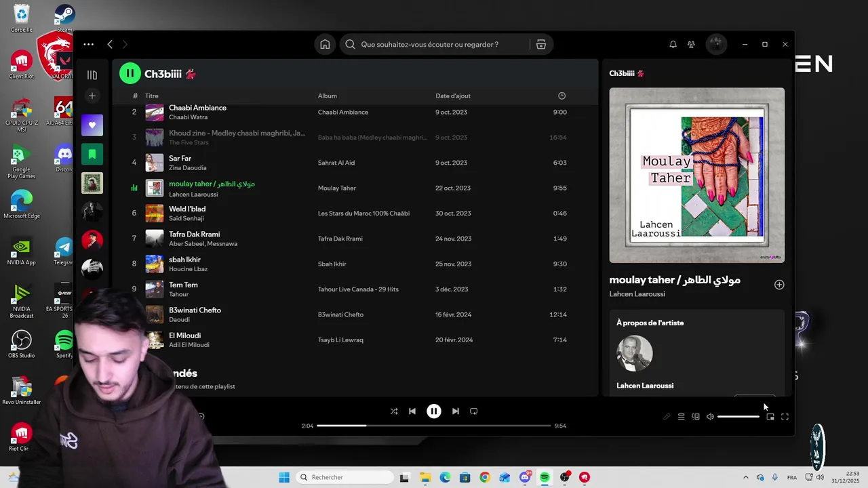868x488 pixels.
Task: Select sbah lkhir track title
Action: pos(185,260)
